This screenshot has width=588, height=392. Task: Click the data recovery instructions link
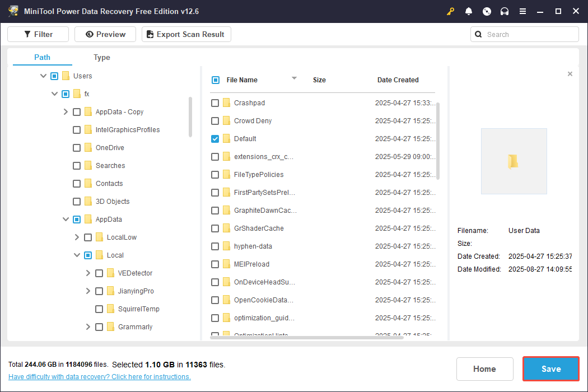click(99, 376)
